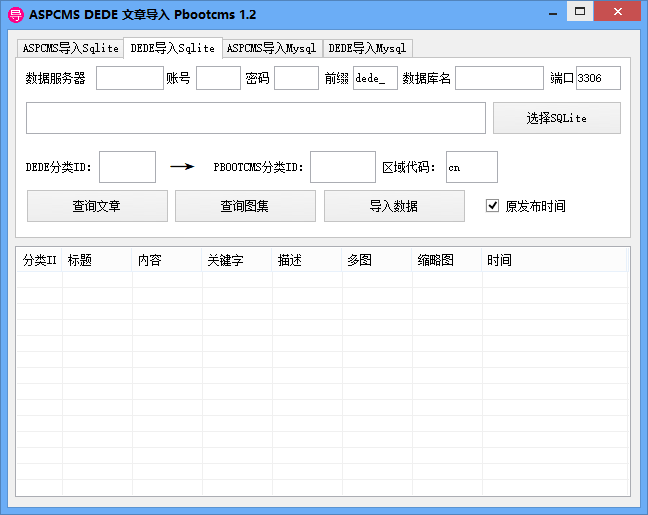Click the 密码 input field
This screenshot has width=648, height=515.
click(x=296, y=78)
